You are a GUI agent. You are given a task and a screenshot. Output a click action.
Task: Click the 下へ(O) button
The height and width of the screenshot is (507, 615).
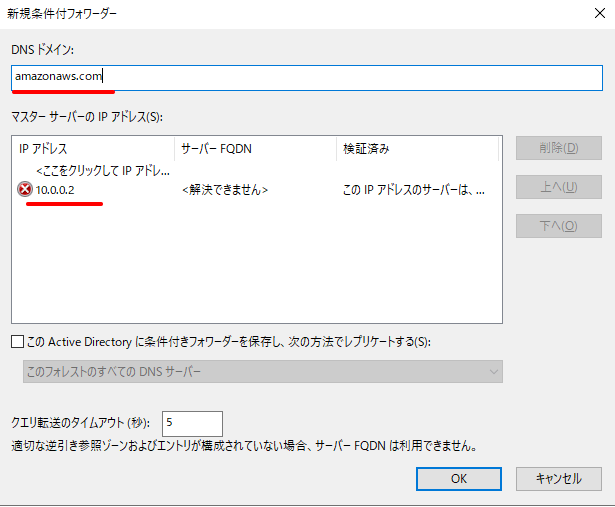(x=559, y=226)
